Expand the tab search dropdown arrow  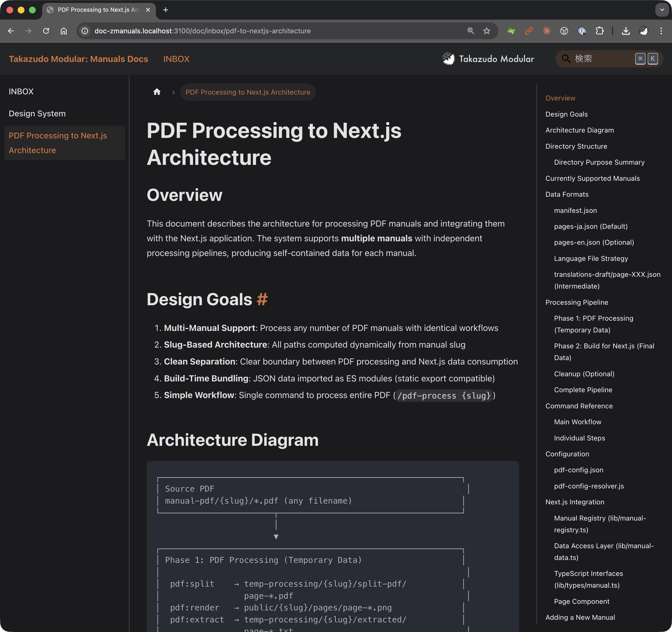662,10
